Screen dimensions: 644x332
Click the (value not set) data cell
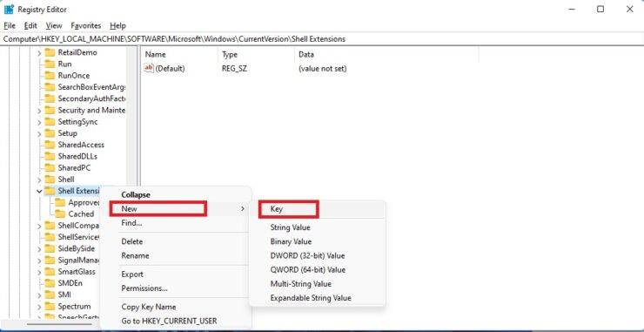tap(322, 68)
